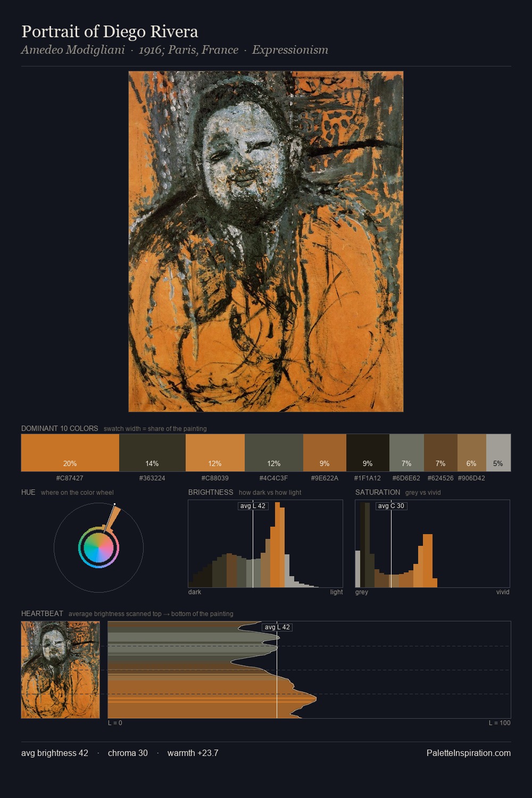Click the footer text avg brightness 42
The height and width of the screenshot is (798, 532).
pyautogui.click(x=55, y=753)
